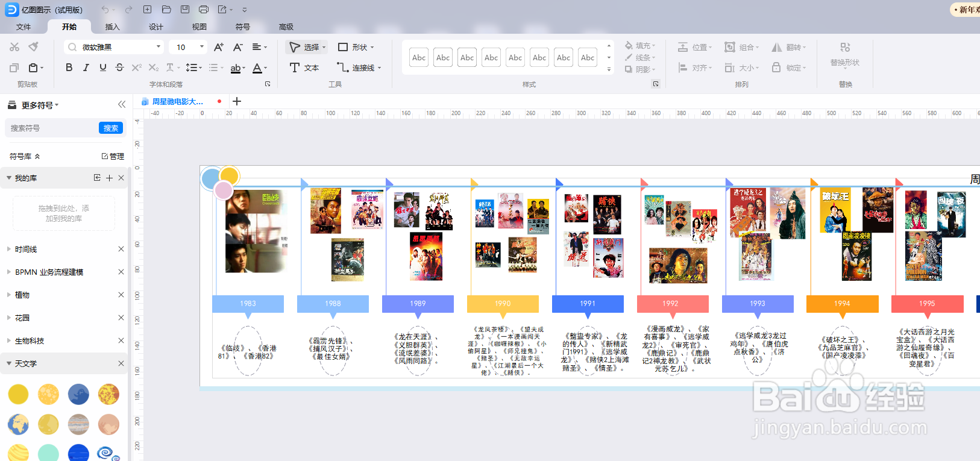Toggle subscript formatting
The height and width of the screenshot is (461, 980).
click(154, 67)
